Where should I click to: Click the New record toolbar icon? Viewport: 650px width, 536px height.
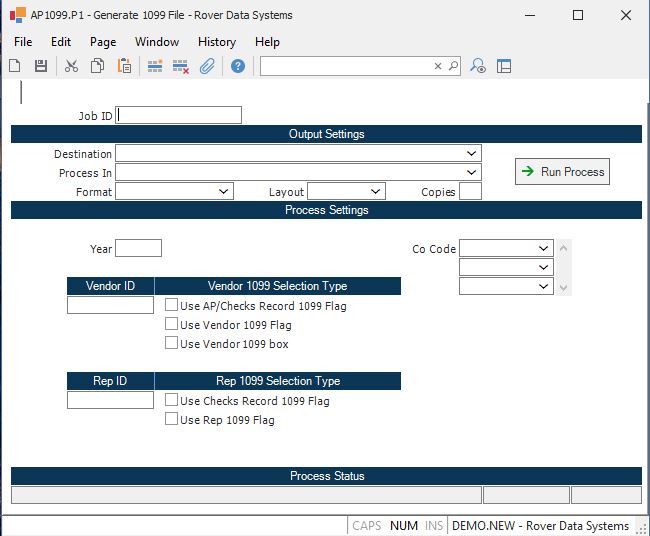15,66
